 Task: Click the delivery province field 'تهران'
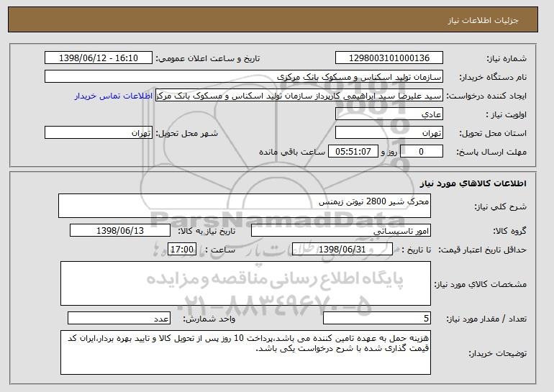pos(389,133)
